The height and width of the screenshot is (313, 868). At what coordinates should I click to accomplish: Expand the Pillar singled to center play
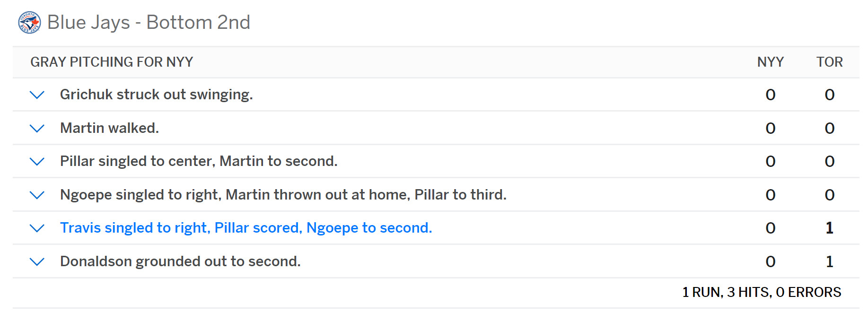point(37,161)
